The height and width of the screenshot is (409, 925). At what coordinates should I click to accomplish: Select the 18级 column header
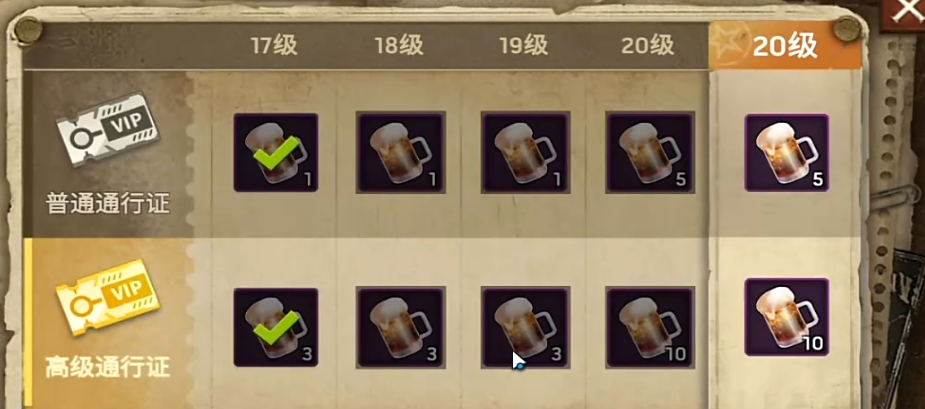(399, 45)
